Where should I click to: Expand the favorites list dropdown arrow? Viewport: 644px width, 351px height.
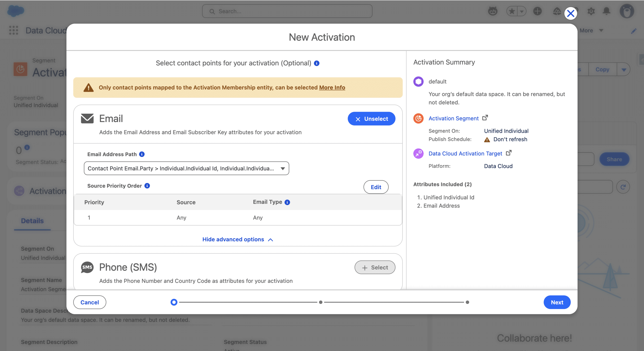[x=522, y=11]
